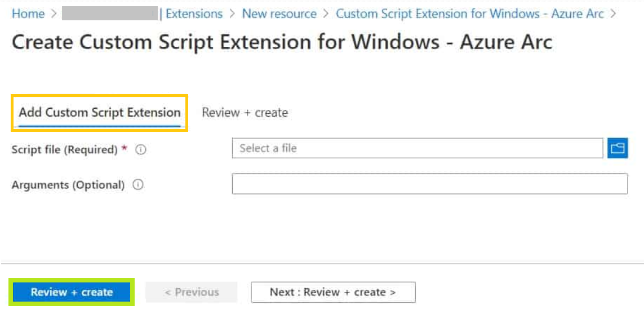
Task: Open the Extensions breadcrumb link
Action: [194, 14]
